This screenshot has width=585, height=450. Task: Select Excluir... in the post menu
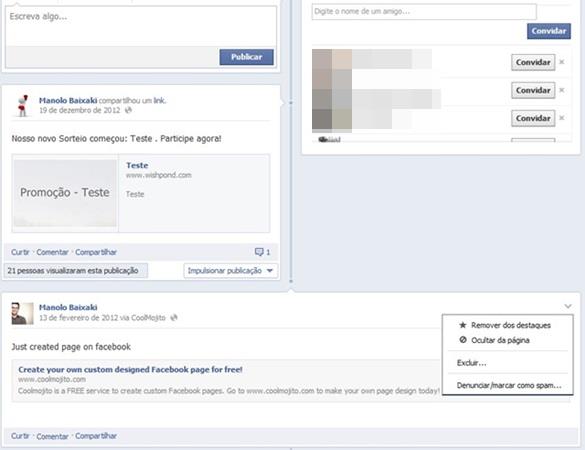click(472, 363)
